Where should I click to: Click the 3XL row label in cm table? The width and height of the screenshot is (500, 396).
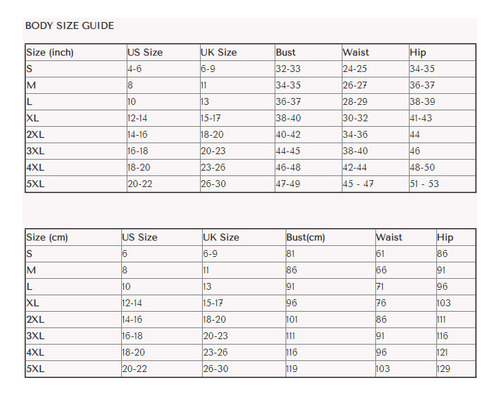point(35,336)
